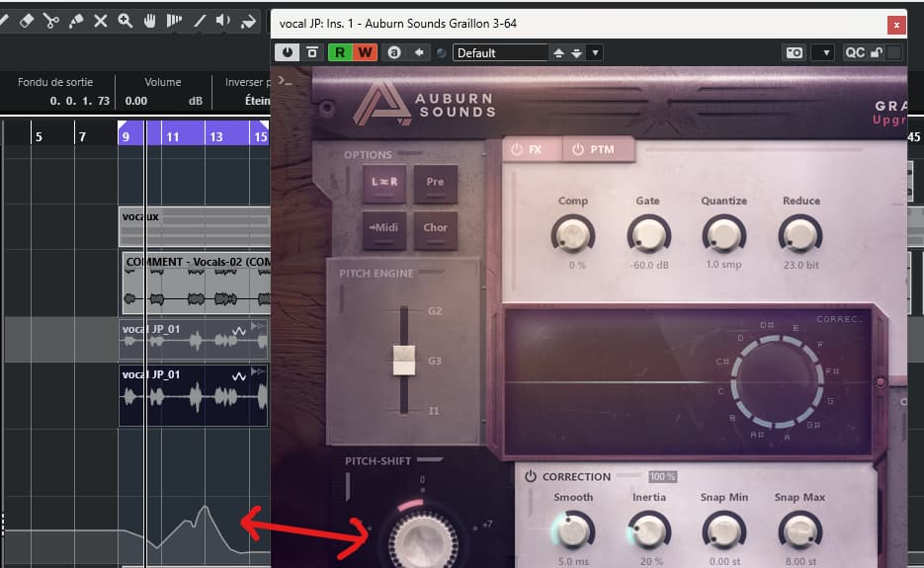The width and height of the screenshot is (924, 568).
Task: Click the Inertia knob
Action: (648, 531)
